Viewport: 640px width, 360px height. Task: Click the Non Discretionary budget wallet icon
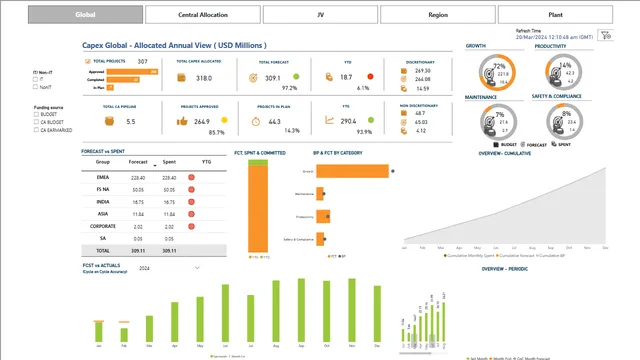404,113
